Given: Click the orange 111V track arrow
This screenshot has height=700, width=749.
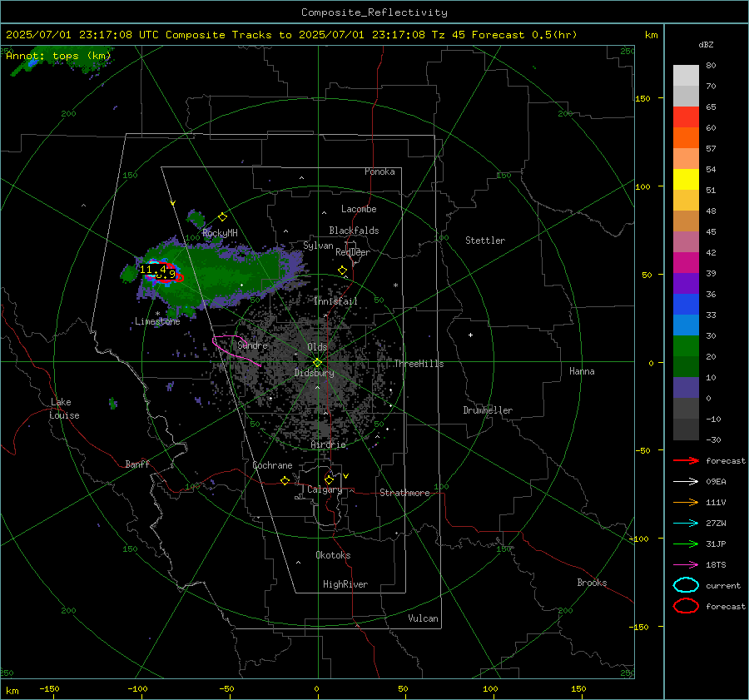Looking at the screenshot, I should (686, 502).
